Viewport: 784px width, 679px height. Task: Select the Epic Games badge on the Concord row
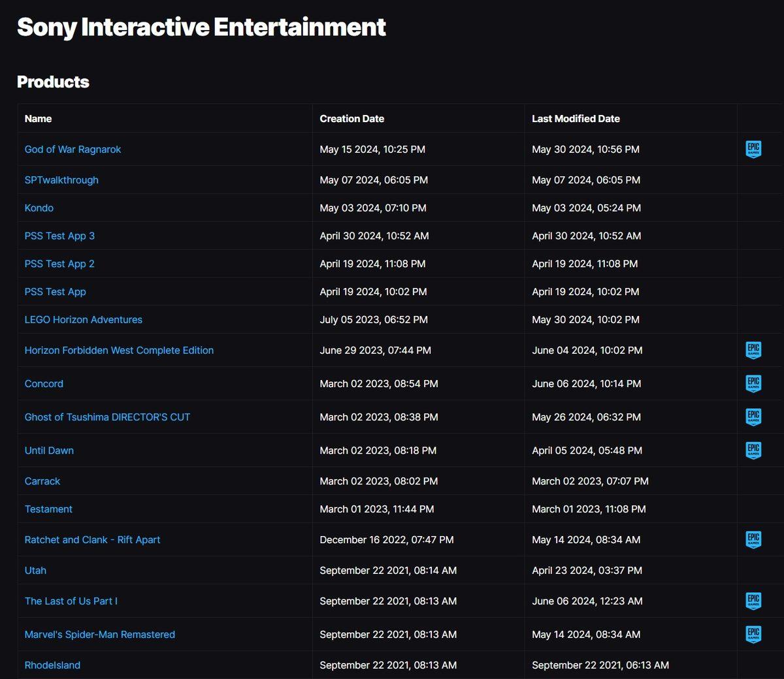coord(753,383)
